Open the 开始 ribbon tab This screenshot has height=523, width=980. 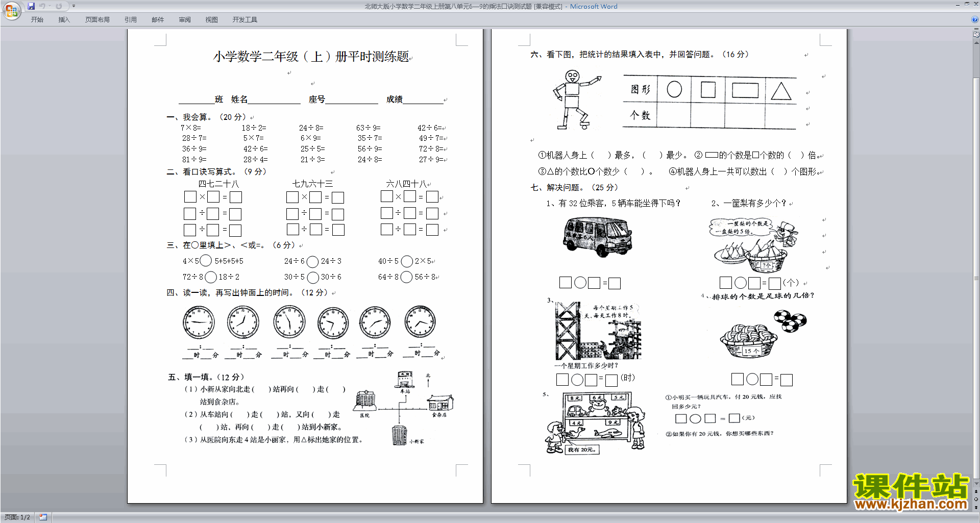coord(37,20)
